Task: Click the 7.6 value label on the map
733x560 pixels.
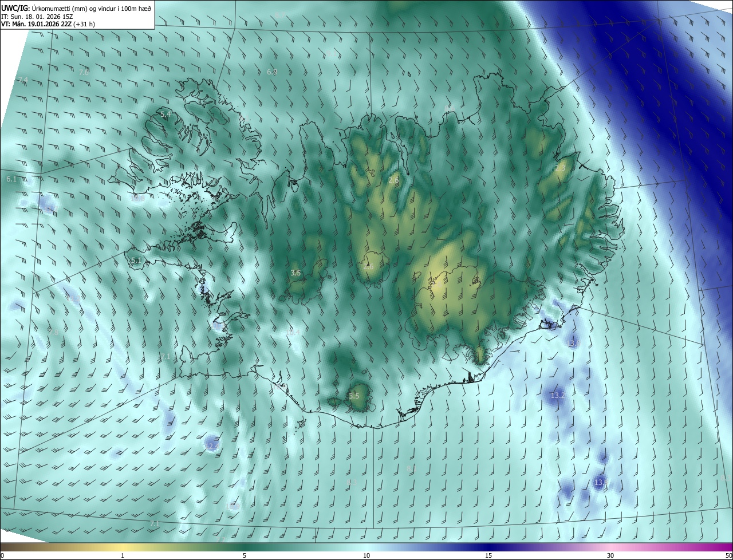Action: pyautogui.click(x=84, y=73)
